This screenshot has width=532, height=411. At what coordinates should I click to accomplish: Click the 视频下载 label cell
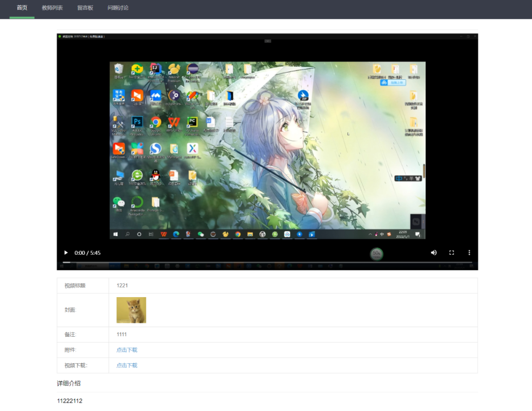[83, 365]
